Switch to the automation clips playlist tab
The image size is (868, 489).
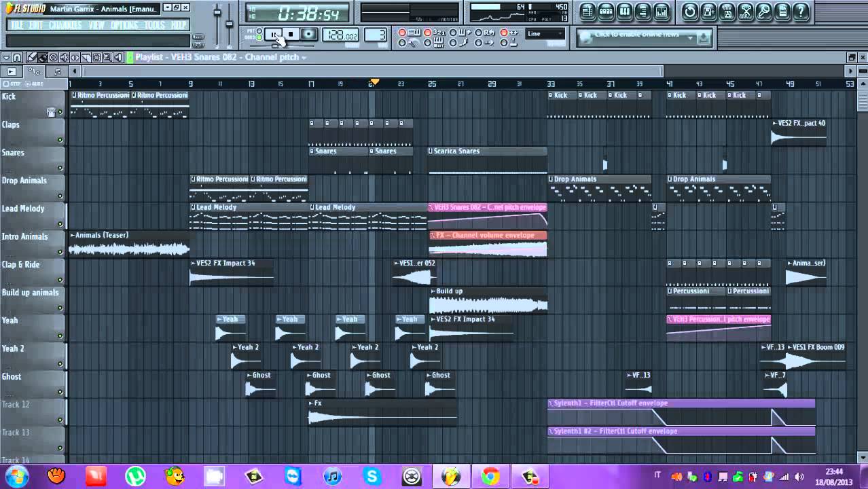pos(34,71)
